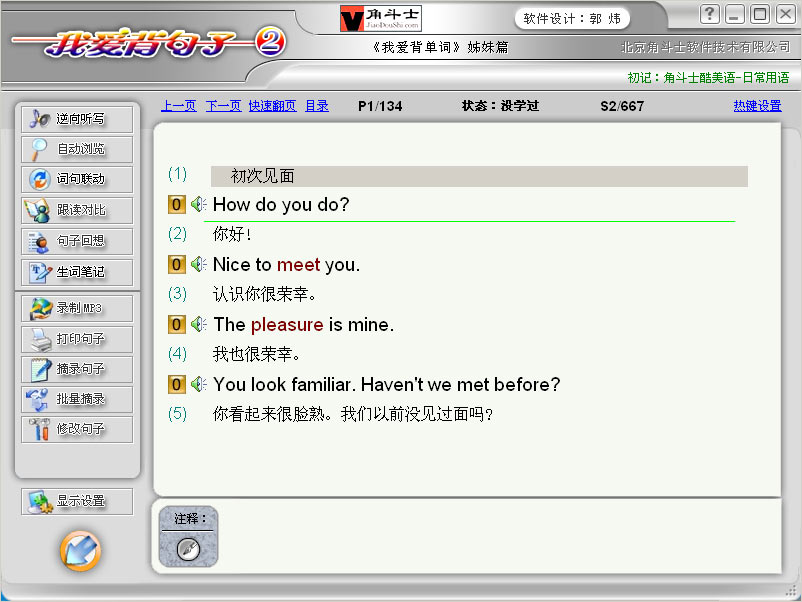Viewport: 802px width, 602px height.
Task: Click 打印句子 print sentences
Action: click(77, 339)
